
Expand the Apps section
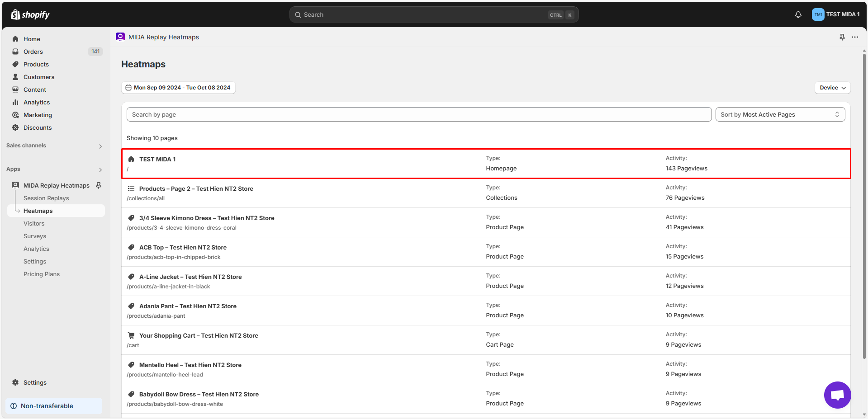100,169
